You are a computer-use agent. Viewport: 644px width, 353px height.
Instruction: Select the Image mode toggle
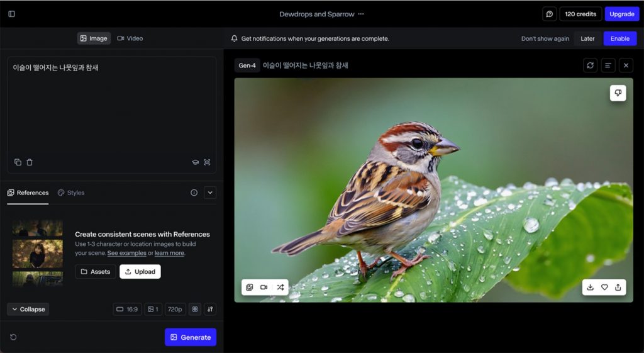tap(94, 38)
